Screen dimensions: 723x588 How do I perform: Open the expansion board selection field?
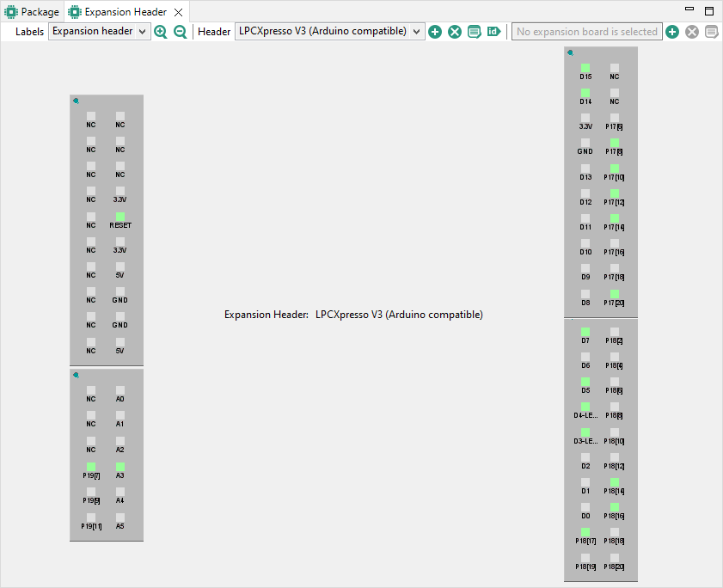click(x=586, y=32)
